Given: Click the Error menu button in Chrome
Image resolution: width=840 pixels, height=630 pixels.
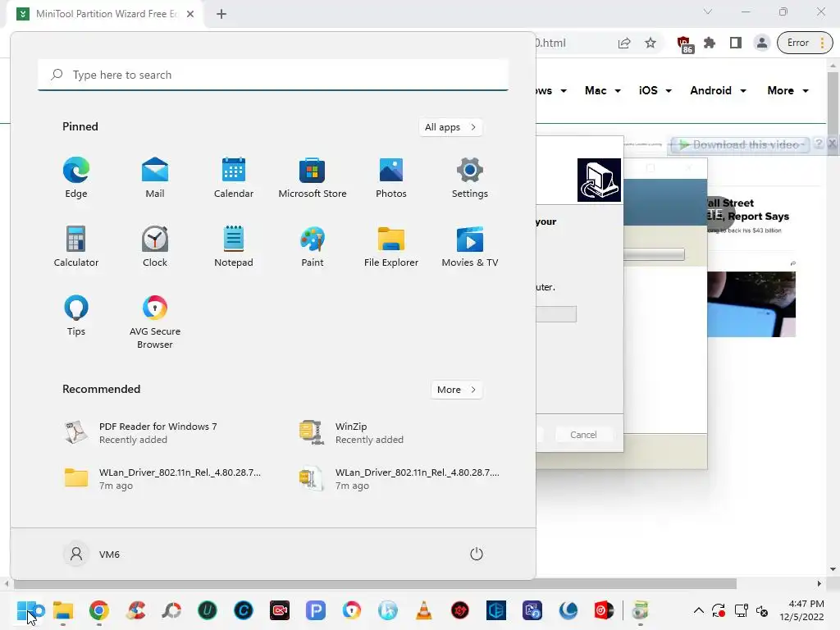Looking at the screenshot, I should [806, 43].
